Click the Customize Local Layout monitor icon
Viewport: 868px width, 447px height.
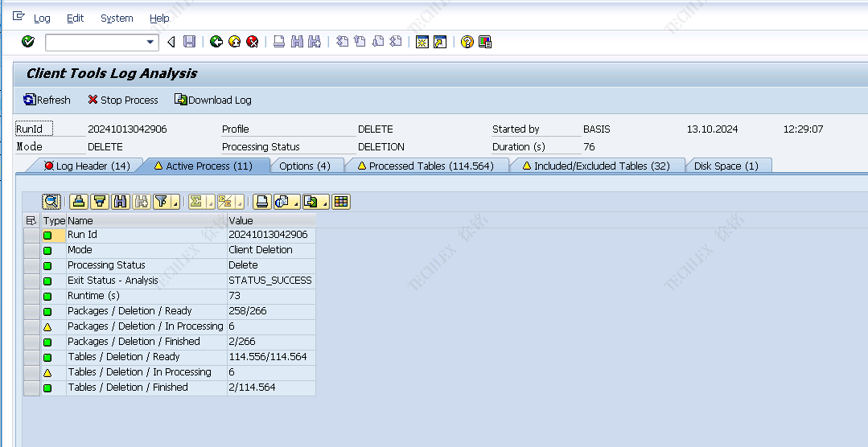485,42
